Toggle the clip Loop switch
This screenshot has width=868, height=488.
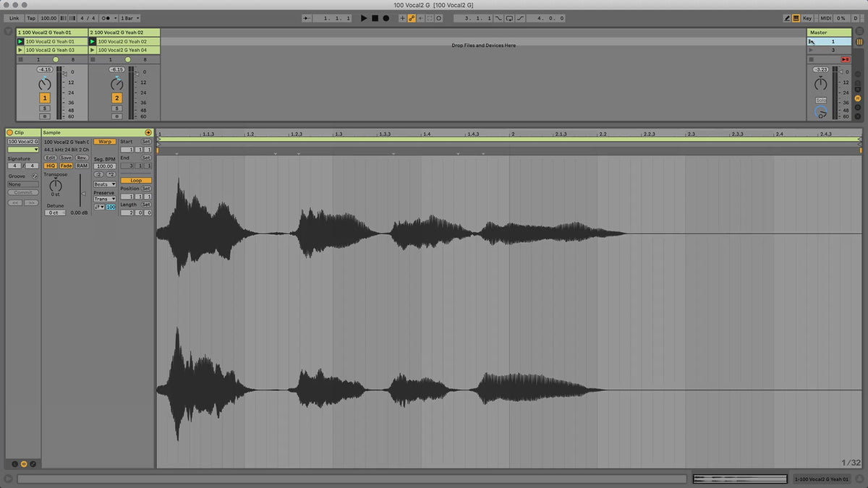tap(136, 180)
